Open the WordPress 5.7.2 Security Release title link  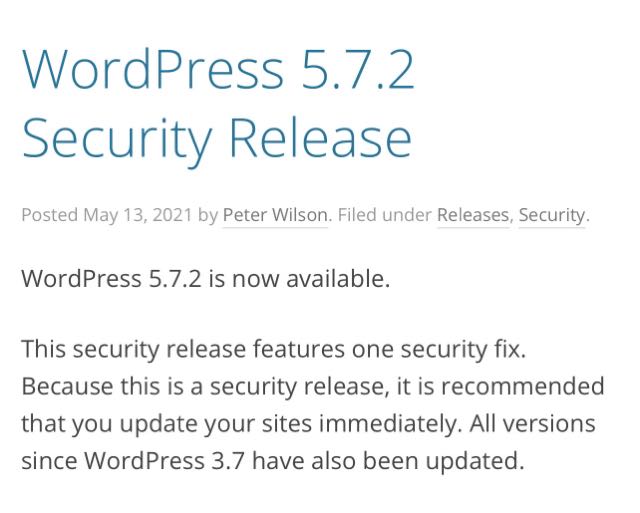point(218,103)
